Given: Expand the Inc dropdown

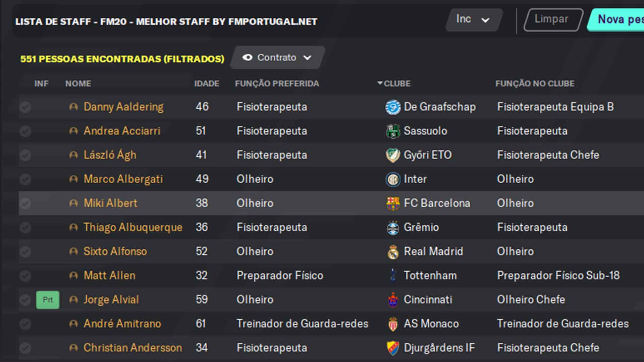Looking at the screenshot, I should tap(474, 20).
